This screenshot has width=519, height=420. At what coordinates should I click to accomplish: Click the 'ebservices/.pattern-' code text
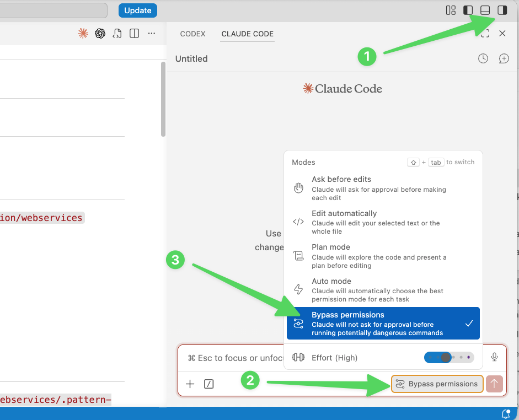[55, 400]
